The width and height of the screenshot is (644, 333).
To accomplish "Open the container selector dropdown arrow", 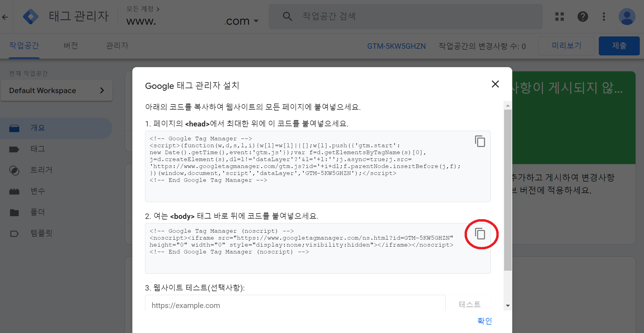I will point(256,21).
